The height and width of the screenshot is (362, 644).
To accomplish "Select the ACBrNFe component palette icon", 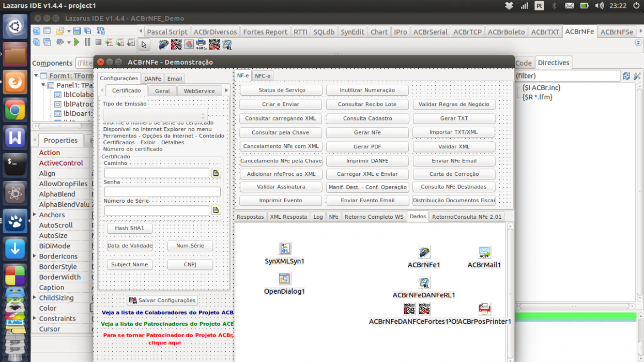I will coord(163,44).
